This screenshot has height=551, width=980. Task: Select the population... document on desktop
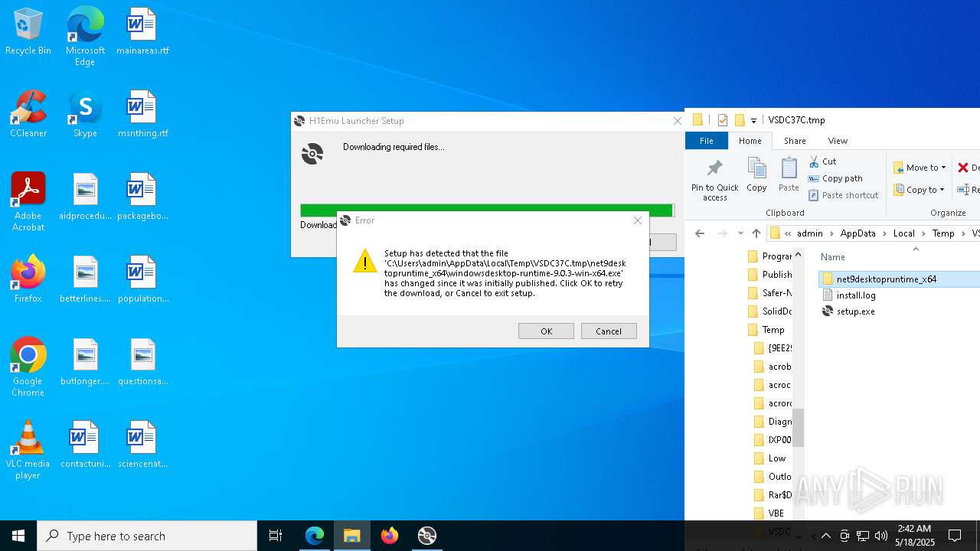142,279
